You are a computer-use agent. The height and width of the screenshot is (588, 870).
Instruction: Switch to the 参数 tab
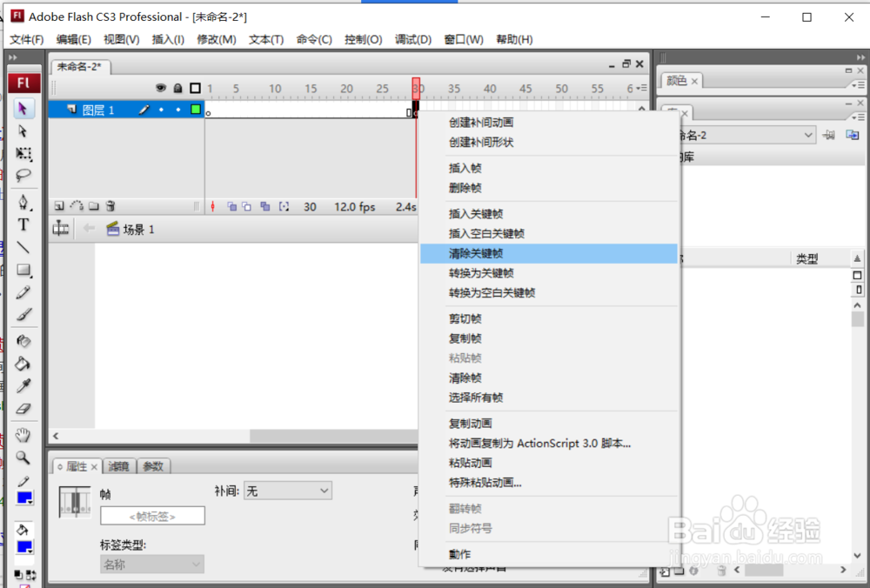tap(153, 466)
